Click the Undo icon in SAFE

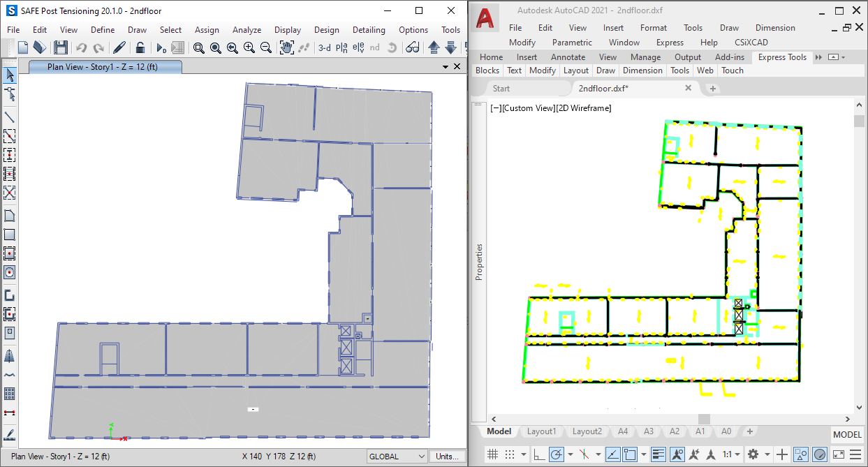pyautogui.click(x=81, y=49)
